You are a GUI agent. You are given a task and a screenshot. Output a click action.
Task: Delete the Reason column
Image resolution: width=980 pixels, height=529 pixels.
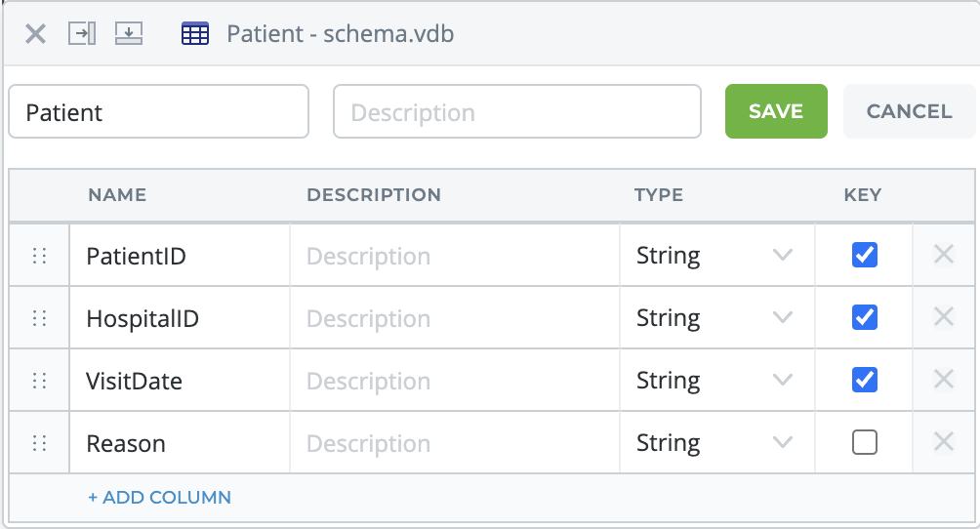pyautogui.click(x=943, y=442)
